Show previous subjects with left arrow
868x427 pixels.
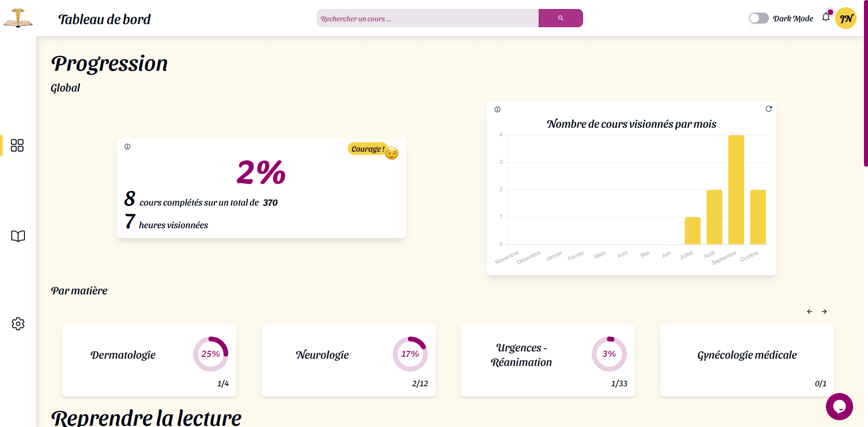pyautogui.click(x=810, y=312)
